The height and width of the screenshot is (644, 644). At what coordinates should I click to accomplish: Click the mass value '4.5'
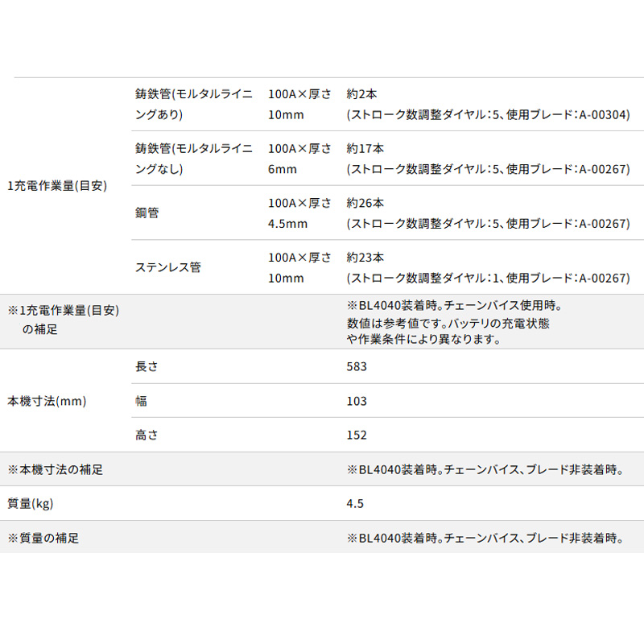coord(355,504)
